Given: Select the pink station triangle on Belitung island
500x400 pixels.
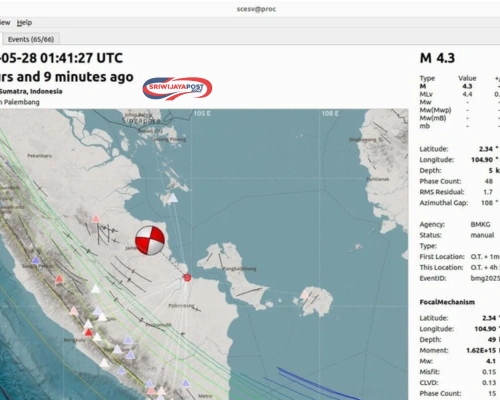Looking at the screenshot, I should coord(304,294).
